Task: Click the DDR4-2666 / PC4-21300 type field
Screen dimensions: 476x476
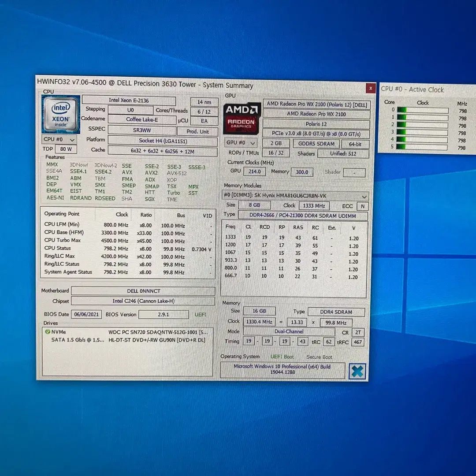Action: click(303, 216)
